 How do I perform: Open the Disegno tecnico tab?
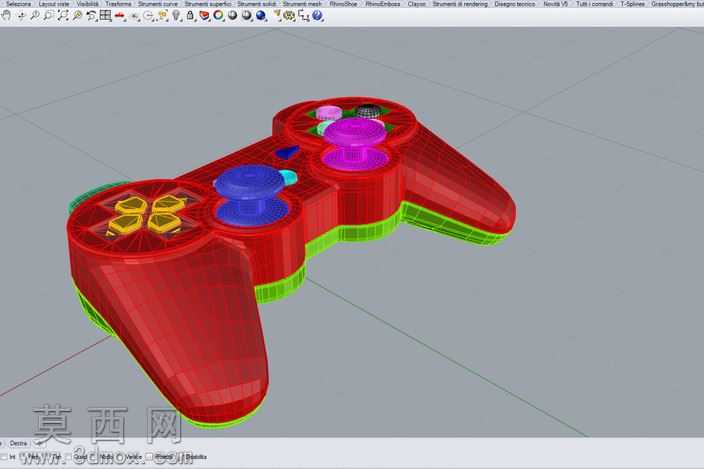click(515, 4)
